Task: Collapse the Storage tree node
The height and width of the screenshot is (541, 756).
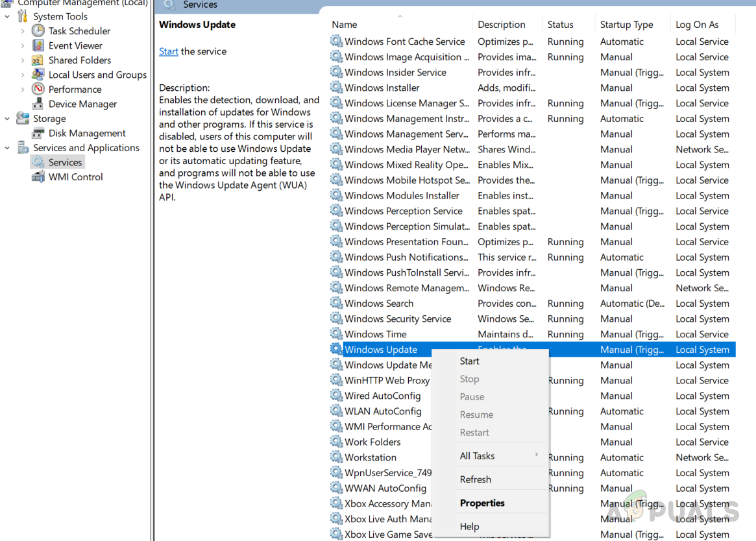Action: (x=7, y=119)
